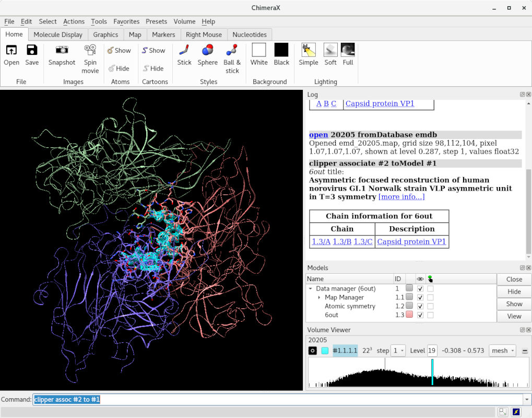The image size is (532, 418).
Task: Show atoms using the Atoms Show button
Action: coord(119,51)
